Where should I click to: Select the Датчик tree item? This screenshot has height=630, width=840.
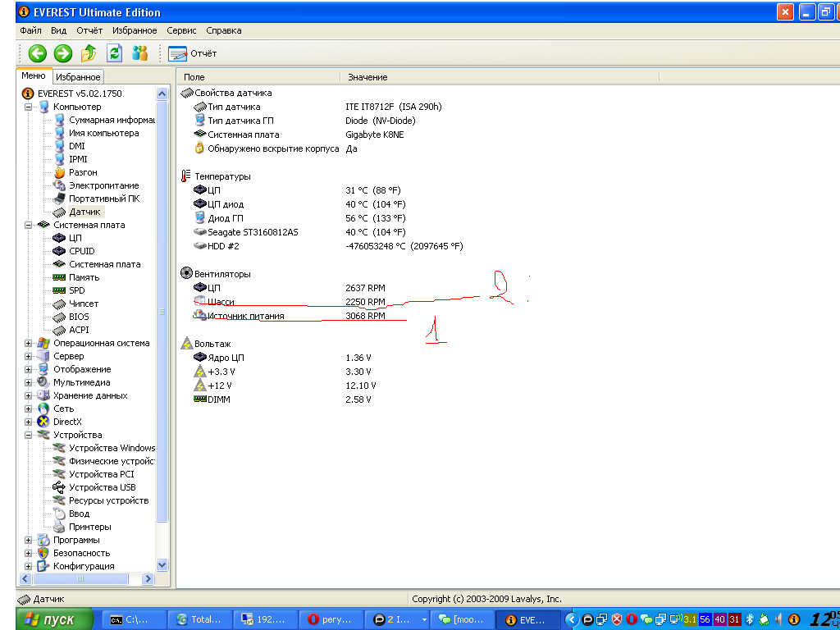[x=84, y=212]
